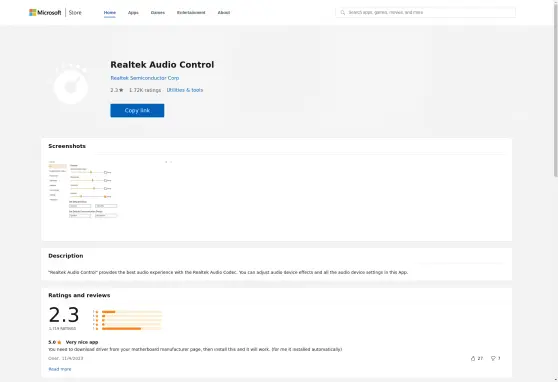Click the Microsoft logo in the header
The width and height of the screenshot is (558, 382).
(45, 12)
